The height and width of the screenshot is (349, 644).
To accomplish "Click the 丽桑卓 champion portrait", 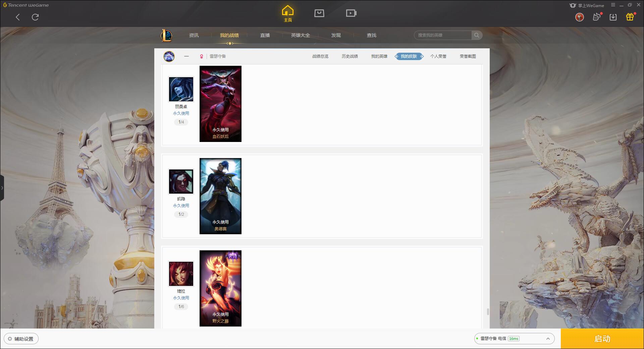I will point(181,89).
